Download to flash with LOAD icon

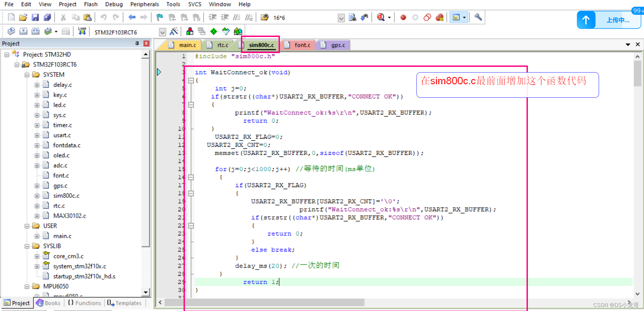tap(82, 32)
